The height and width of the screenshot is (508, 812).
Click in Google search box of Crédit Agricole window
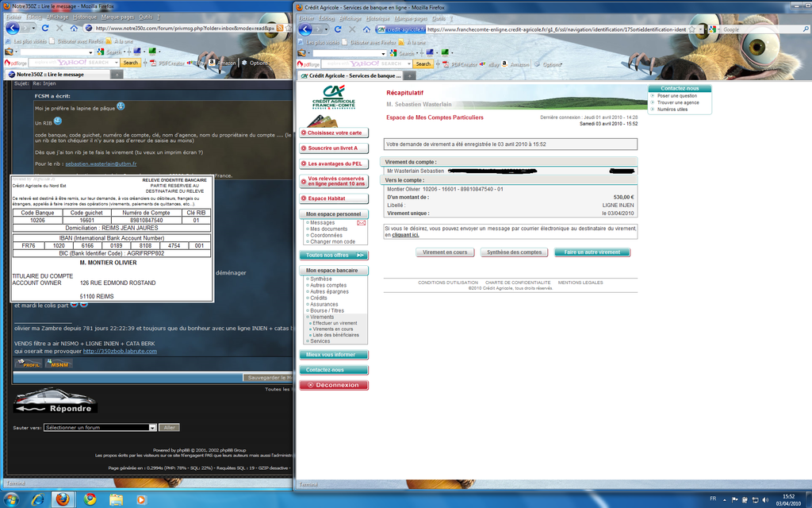pyautogui.click(x=761, y=29)
